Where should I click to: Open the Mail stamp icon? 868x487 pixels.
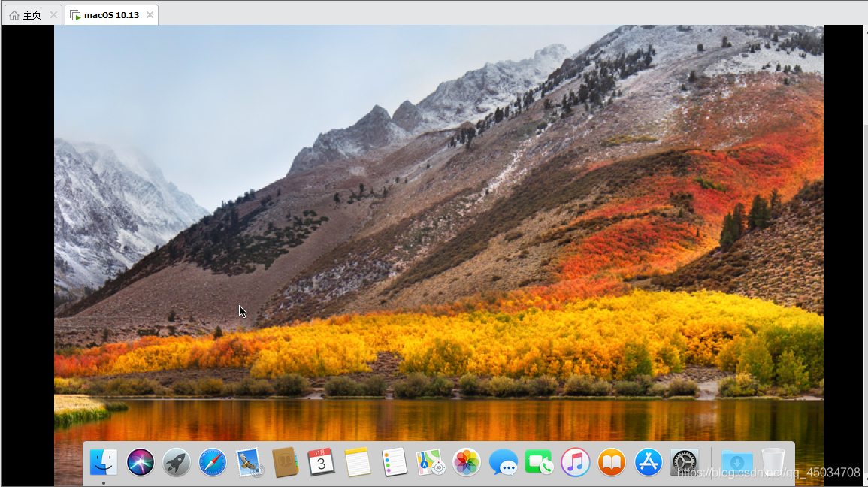(x=249, y=462)
